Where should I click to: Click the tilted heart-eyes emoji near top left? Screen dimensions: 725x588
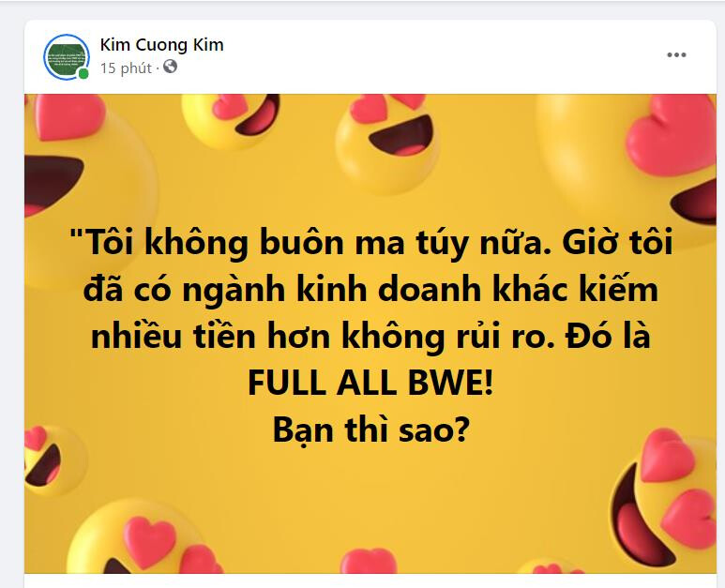pyautogui.click(x=231, y=120)
